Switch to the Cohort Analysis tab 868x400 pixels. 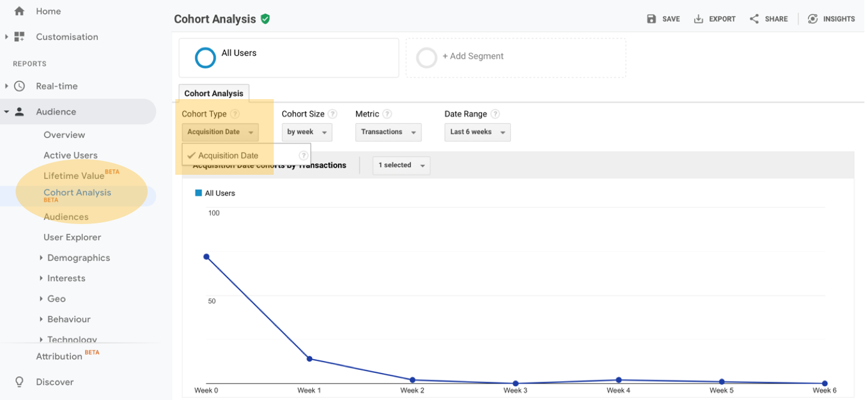pyautogui.click(x=214, y=94)
